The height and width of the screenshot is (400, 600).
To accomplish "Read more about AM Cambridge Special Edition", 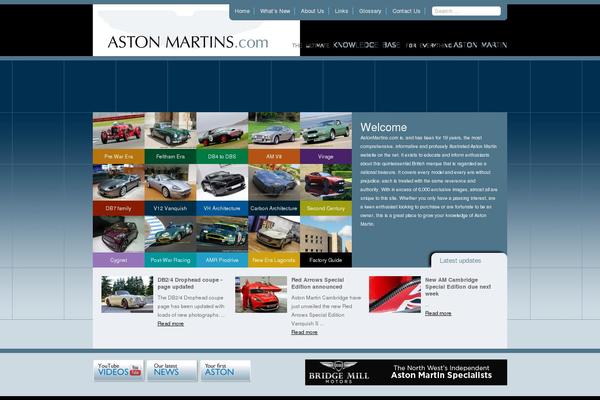I will (438, 313).
